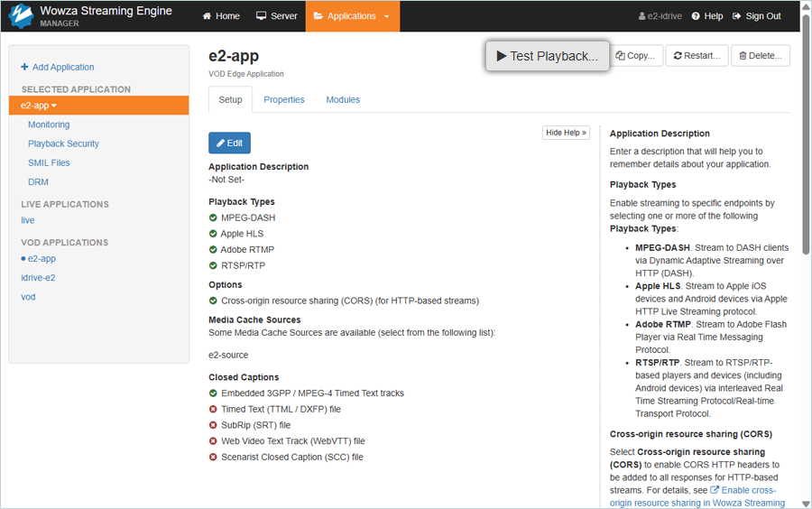Open the DRM settings page

tap(38, 181)
